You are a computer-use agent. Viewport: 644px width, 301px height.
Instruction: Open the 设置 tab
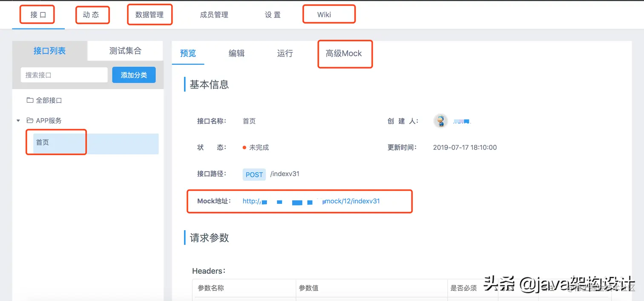272,14
